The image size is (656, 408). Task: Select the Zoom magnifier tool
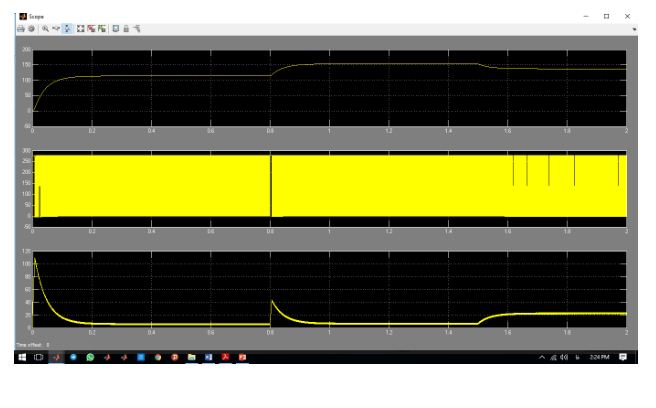click(x=45, y=29)
